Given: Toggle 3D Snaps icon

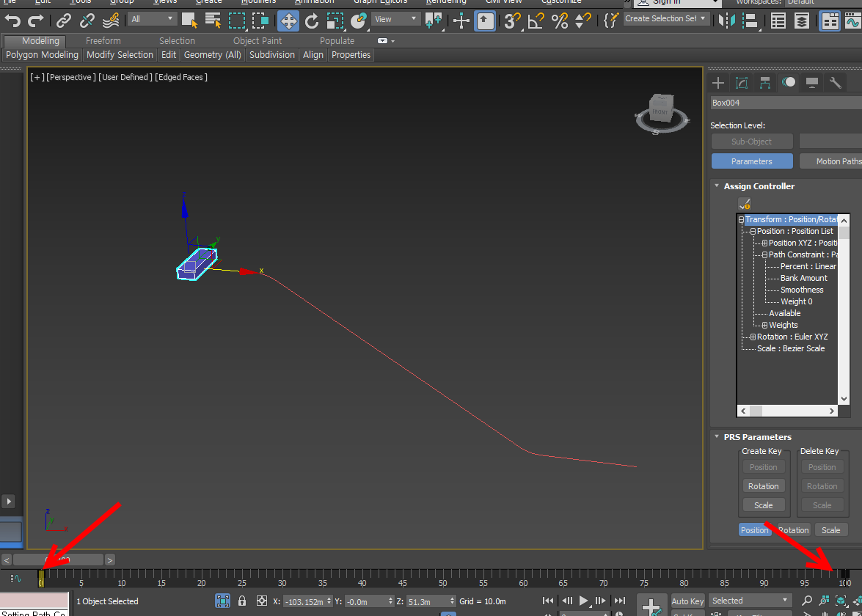Looking at the screenshot, I should coord(512,21).
